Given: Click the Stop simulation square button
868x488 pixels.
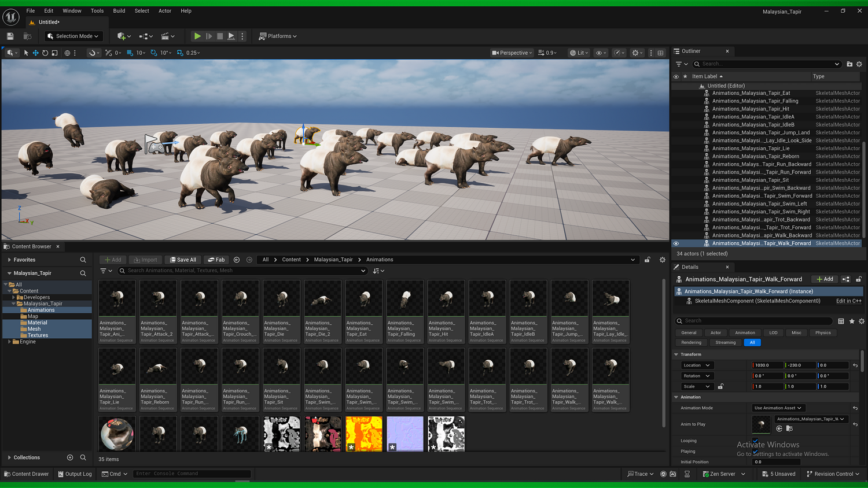Looking at the screenshot, I should (220, 36).
